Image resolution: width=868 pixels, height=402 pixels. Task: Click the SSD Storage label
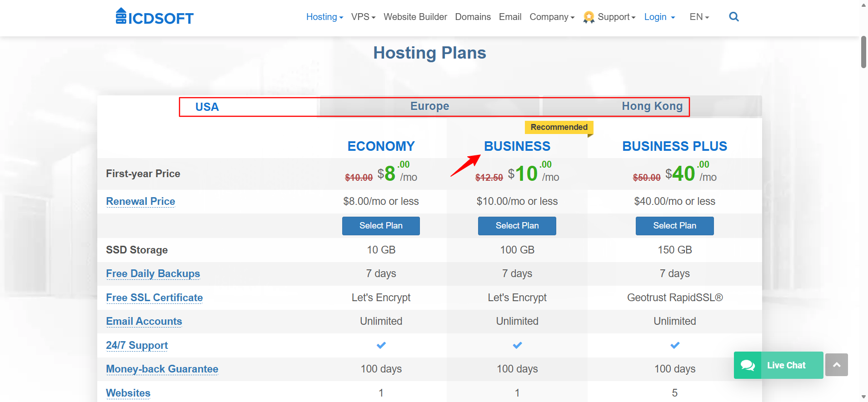[x=137, y=250]
